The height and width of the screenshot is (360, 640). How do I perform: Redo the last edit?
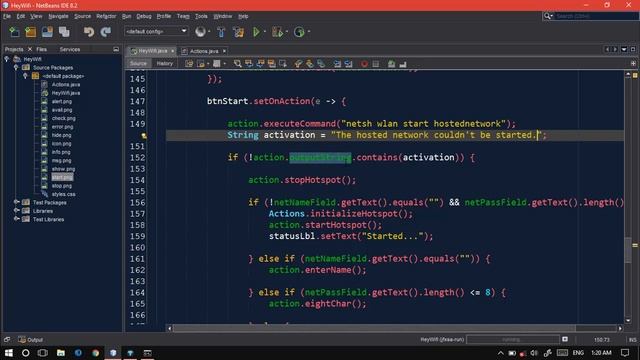tap(105, 32)
